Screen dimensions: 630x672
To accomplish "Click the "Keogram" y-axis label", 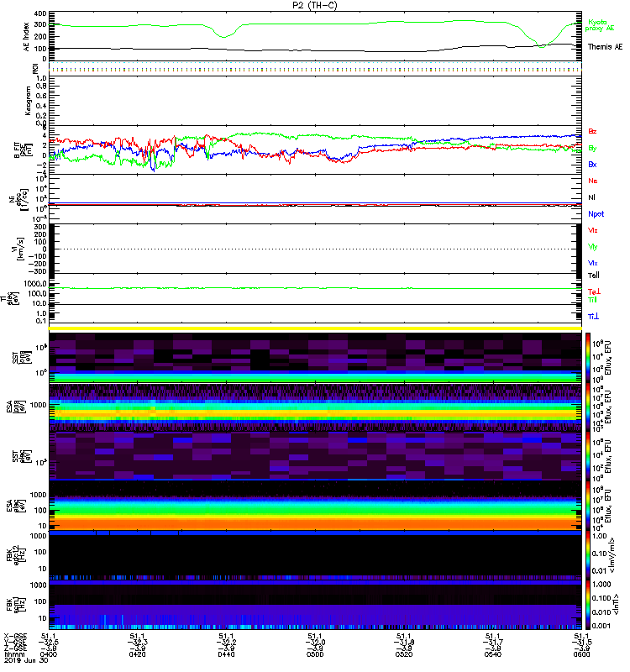I will (28, 101).
